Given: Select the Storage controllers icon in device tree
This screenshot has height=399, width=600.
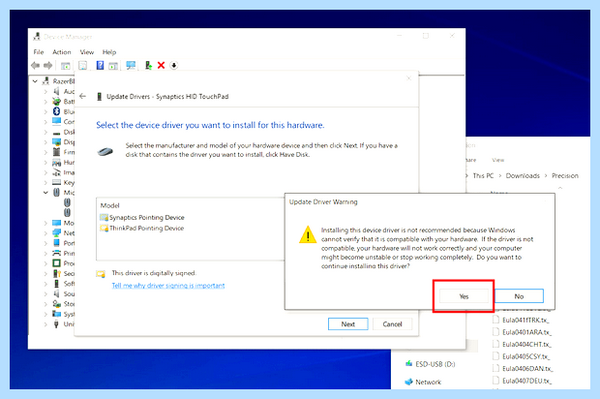Looking at the screenshot, I should click(x=56, y=304).
